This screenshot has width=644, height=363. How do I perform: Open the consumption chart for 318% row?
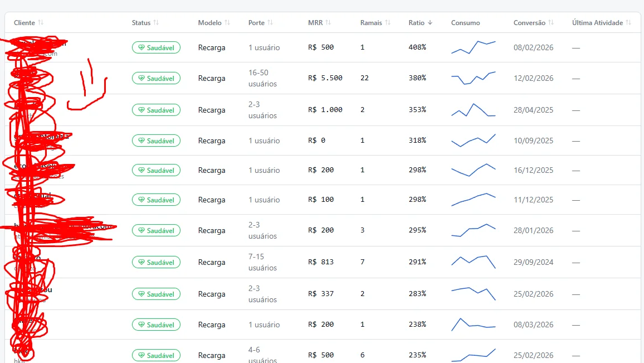point(474,140)
